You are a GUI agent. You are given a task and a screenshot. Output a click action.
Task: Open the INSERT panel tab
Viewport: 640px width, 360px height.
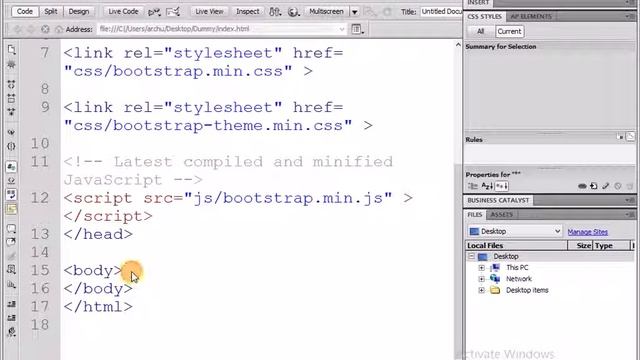478,3
